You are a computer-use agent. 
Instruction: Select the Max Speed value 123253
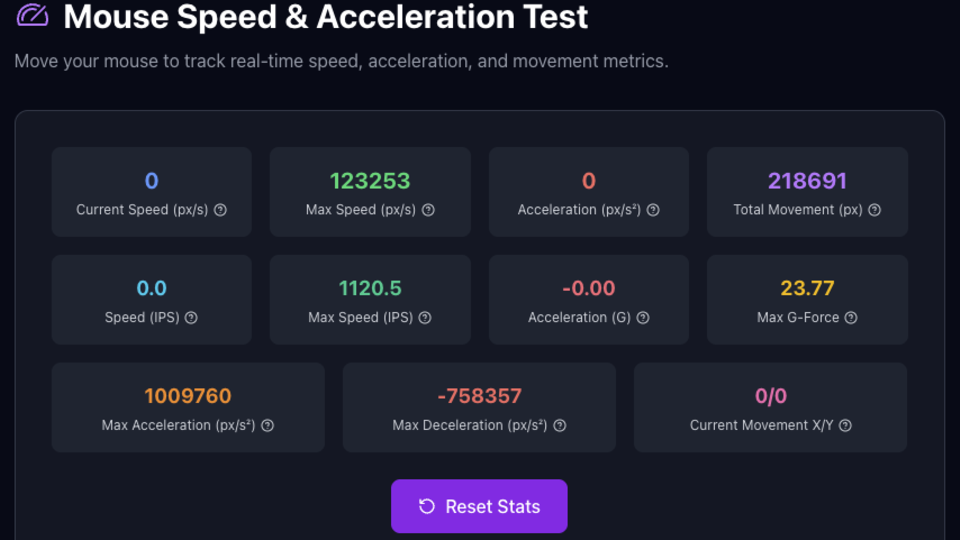(x=370, y=181)
